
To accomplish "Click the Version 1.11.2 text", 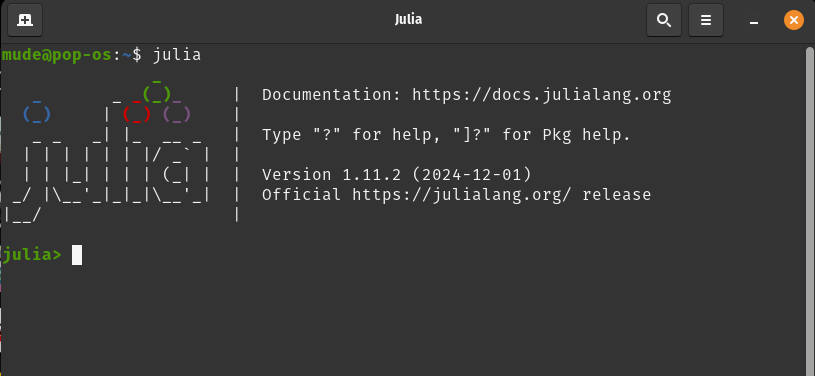I will click(x=332, y=175).
